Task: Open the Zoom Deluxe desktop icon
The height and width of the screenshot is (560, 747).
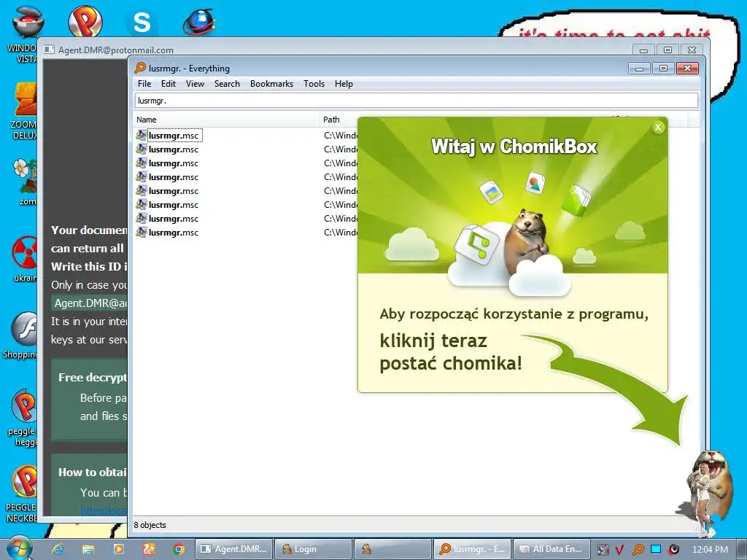Action: [x=25, y=100]
